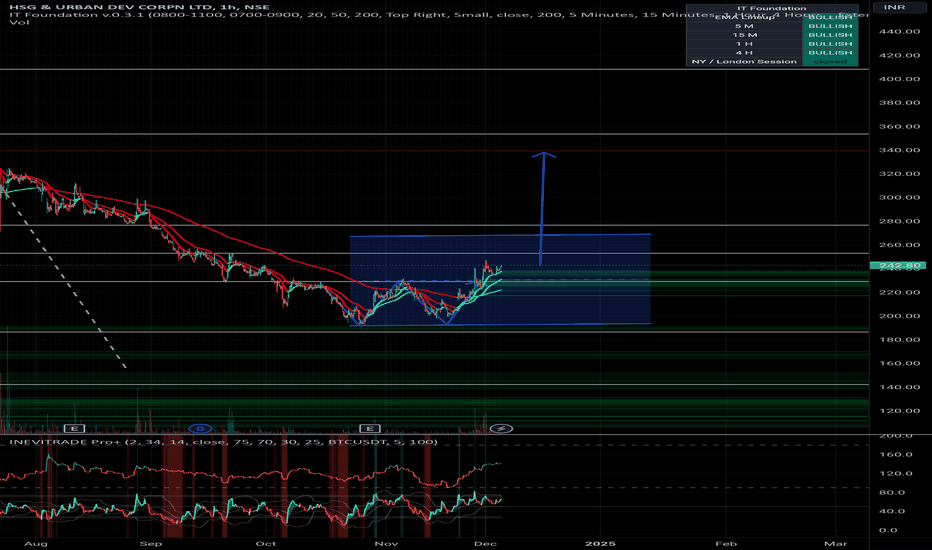Click the 200.00 price axis label
Screen dimensions: 932x550
point(899,316)
